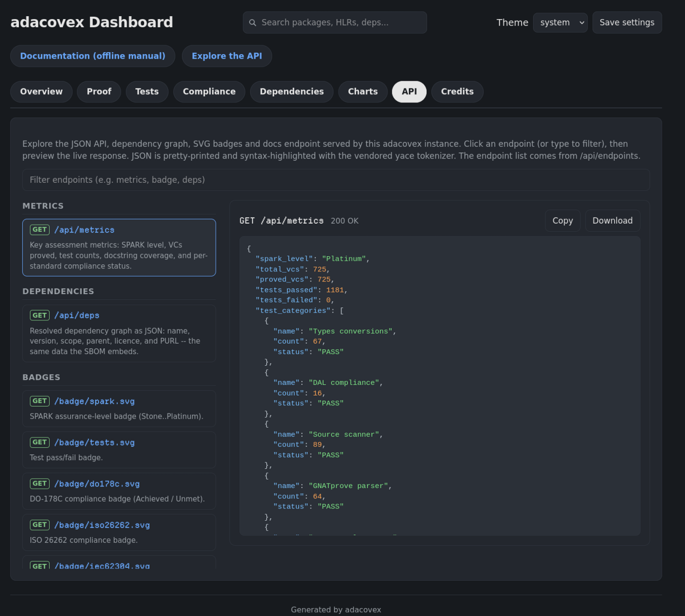Select the Compliance tab
Screen dimensions: 685x616
(x=209, y=92)
